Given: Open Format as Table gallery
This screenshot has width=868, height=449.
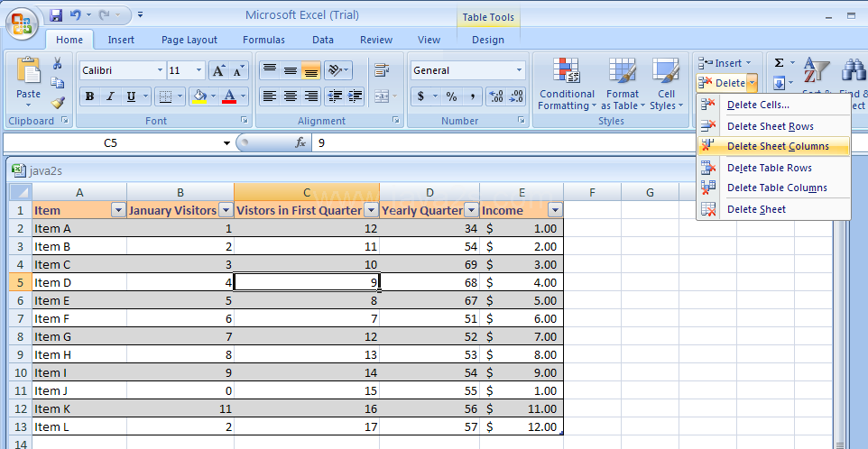Looking at the screenshot, I should coord(623,84).
